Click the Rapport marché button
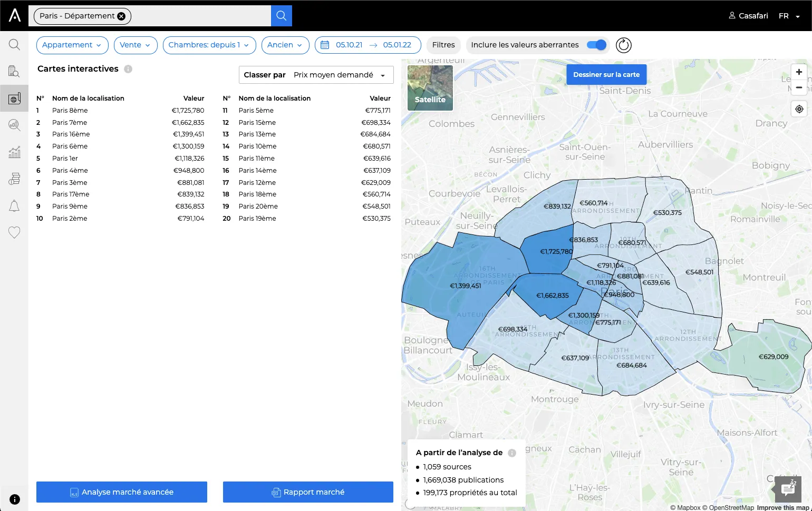This screenshot has width=812, height=511. [x=308, y=492]
